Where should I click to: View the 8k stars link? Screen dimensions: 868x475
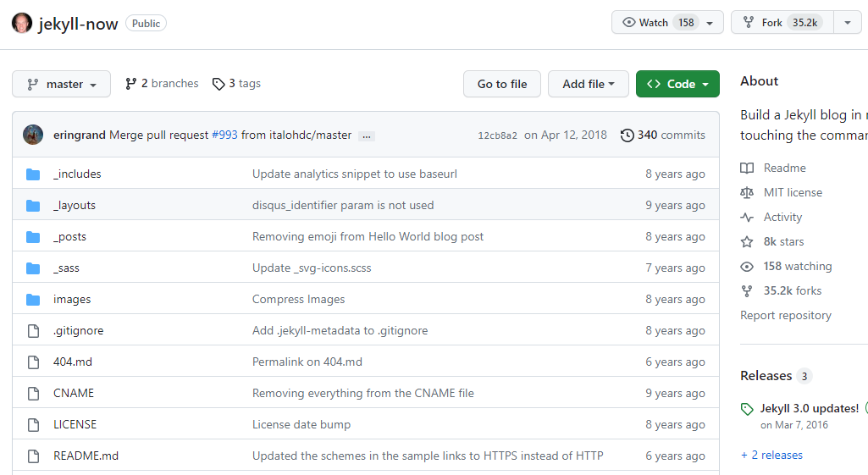pos(772,242)
